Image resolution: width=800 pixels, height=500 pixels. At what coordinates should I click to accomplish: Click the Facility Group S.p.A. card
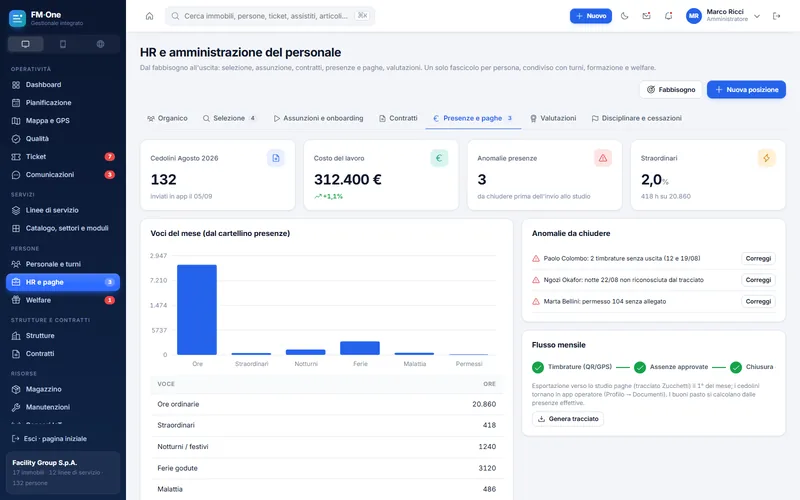click(x=63, y=472)
